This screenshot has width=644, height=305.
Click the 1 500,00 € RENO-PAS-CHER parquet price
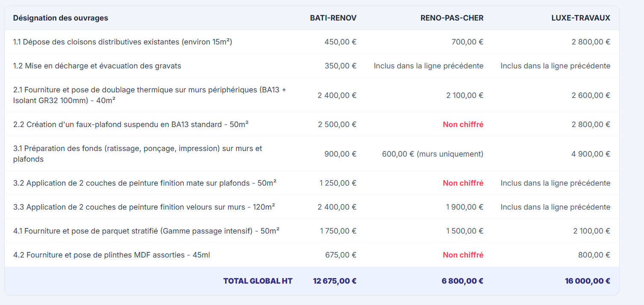click(464, 231)
